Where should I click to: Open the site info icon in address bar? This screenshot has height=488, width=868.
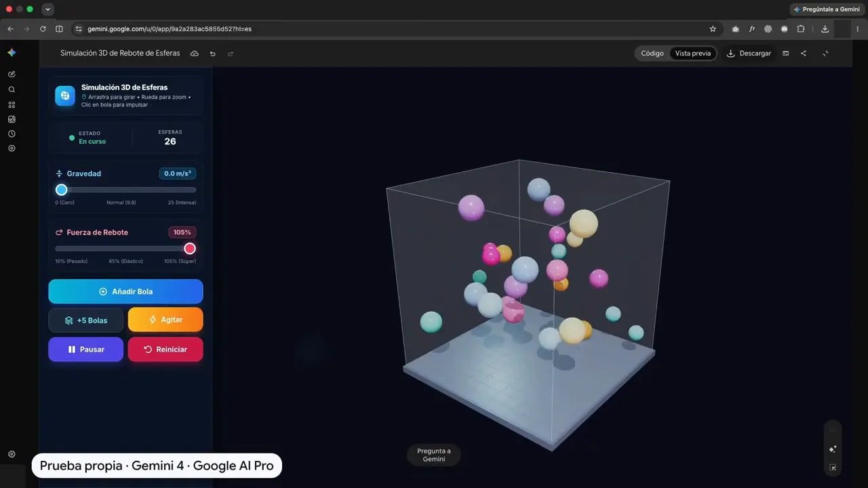point(79,29)
